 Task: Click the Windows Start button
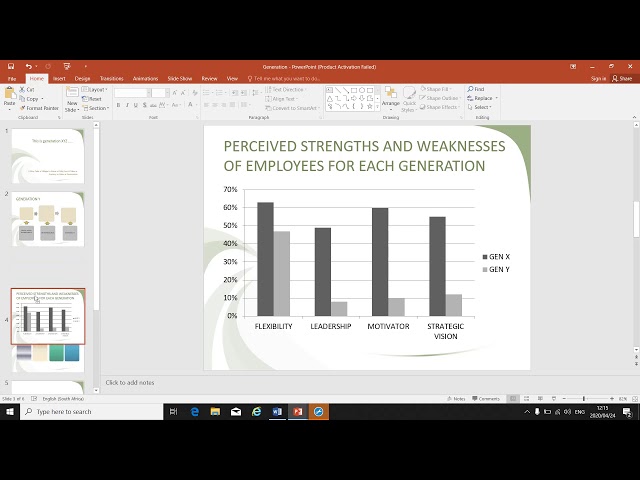click(x=10, y=411)
